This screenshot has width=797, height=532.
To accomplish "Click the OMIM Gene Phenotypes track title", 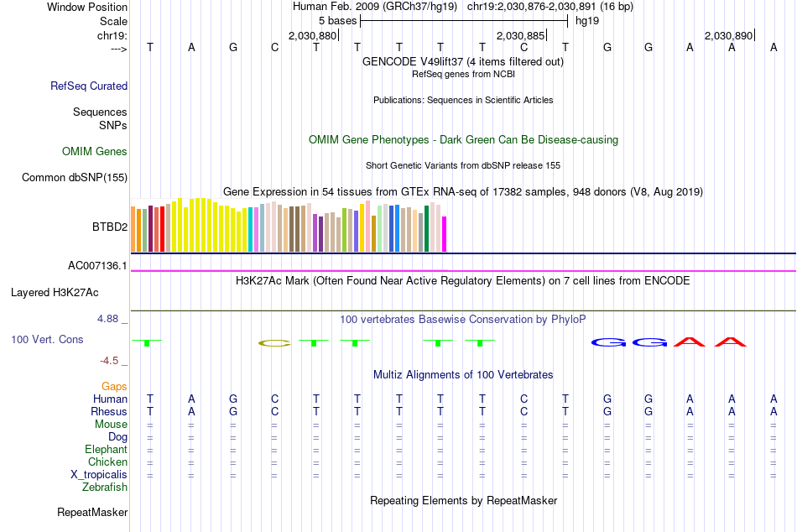I will (463, 140).
